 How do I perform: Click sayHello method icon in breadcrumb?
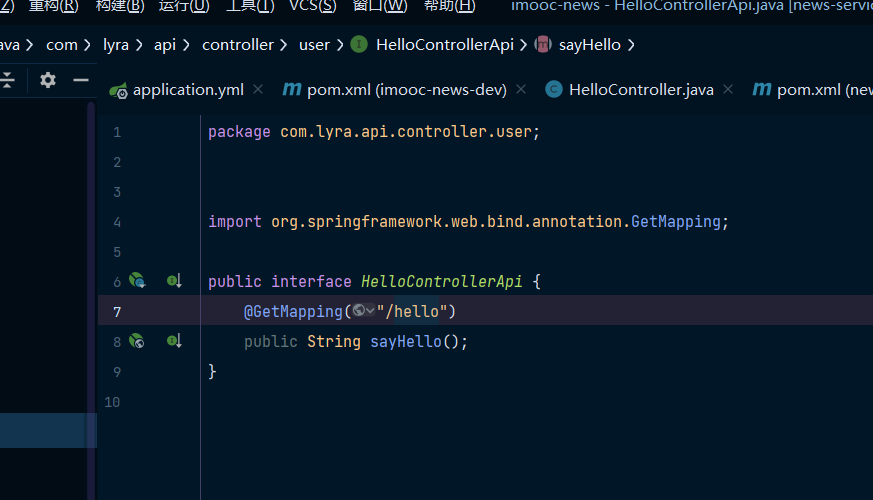543,45
